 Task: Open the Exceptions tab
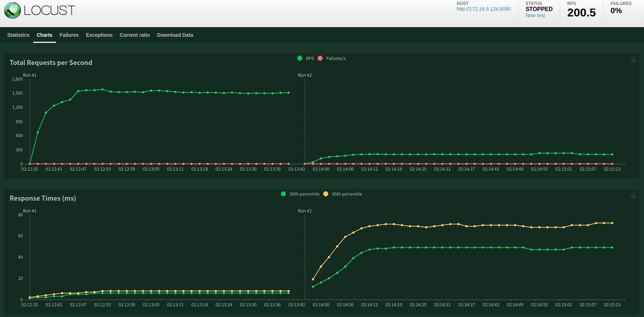[x=99, y=35]
